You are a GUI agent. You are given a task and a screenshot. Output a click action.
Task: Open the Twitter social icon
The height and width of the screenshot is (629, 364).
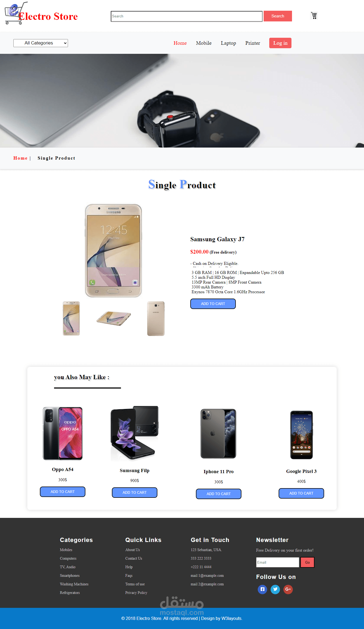point(275,589)
